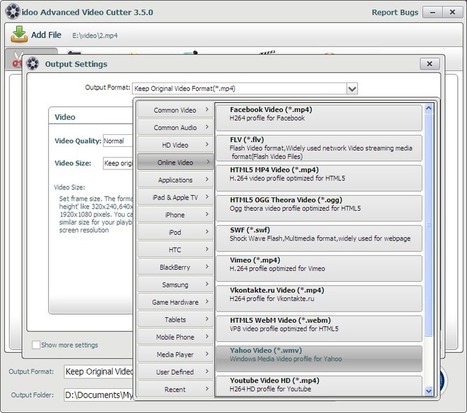Minimize the idoo Video Cutter window
This screenshot has height=413, width=467.
433,12
